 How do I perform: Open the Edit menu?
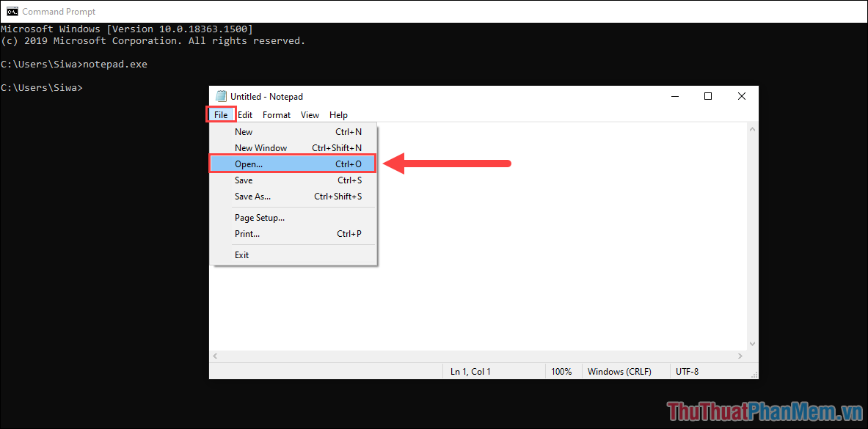click(245, 114)
